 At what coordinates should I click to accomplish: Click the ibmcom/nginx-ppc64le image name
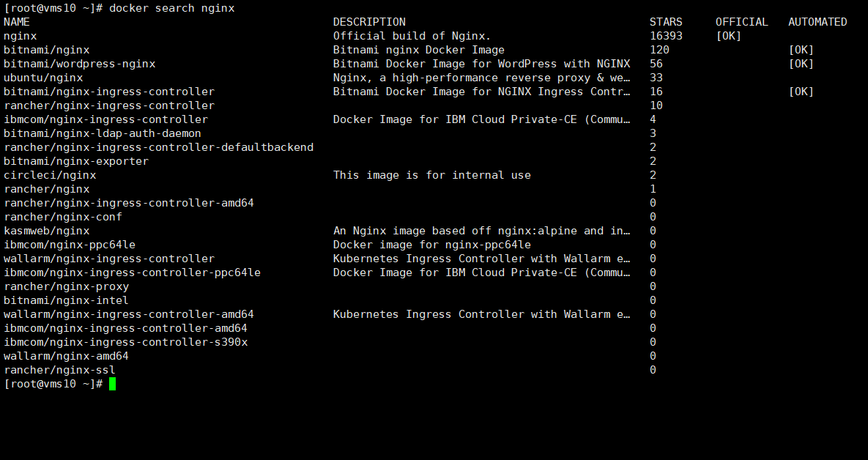click(70, 245)
